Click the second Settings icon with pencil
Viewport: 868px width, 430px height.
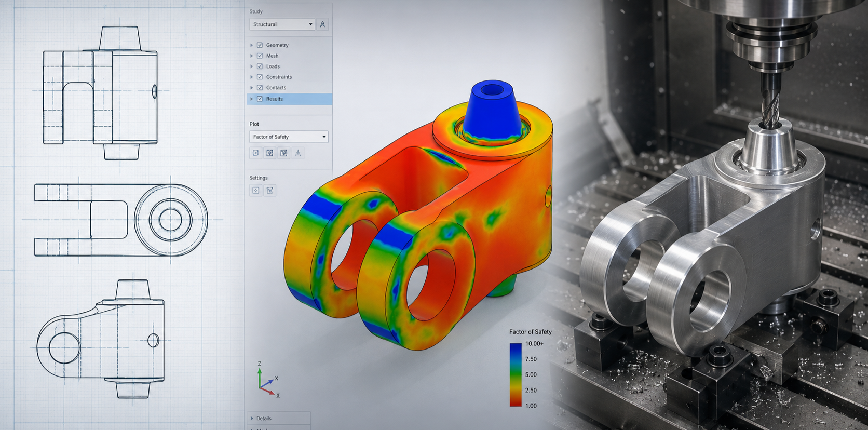[x=270, y=190]
